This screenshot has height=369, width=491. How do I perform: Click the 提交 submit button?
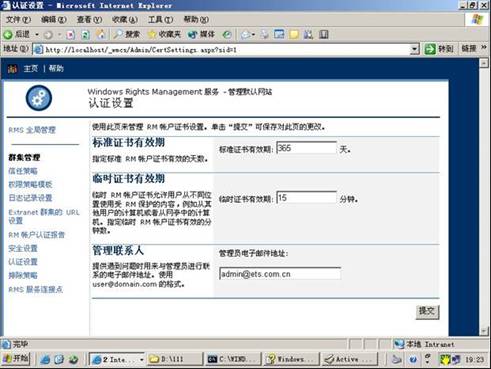pos(427,312)
